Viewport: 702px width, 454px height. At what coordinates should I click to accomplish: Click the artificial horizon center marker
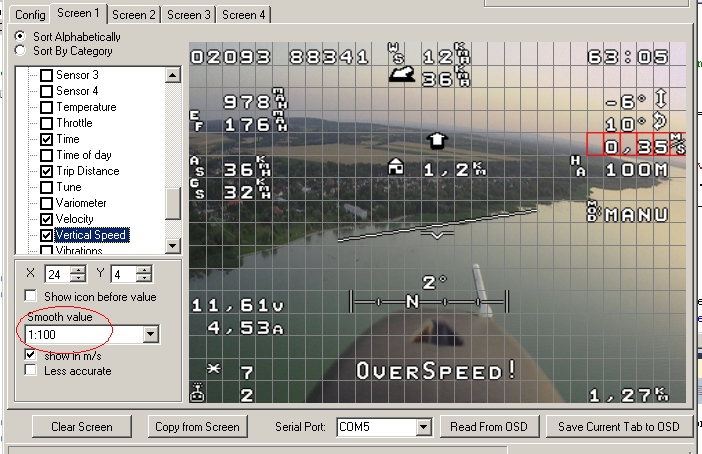(437, 235)
